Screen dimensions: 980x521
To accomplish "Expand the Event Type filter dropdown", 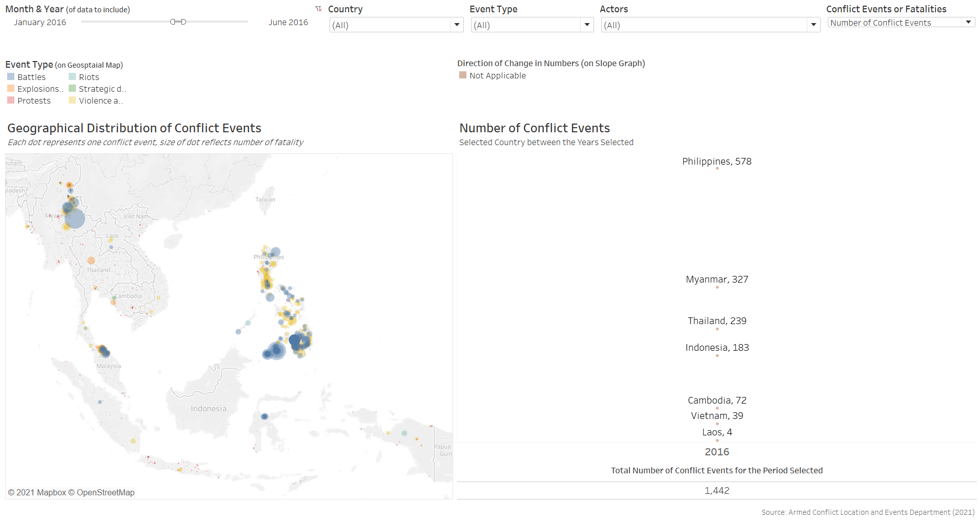I will tap(587, 25).
